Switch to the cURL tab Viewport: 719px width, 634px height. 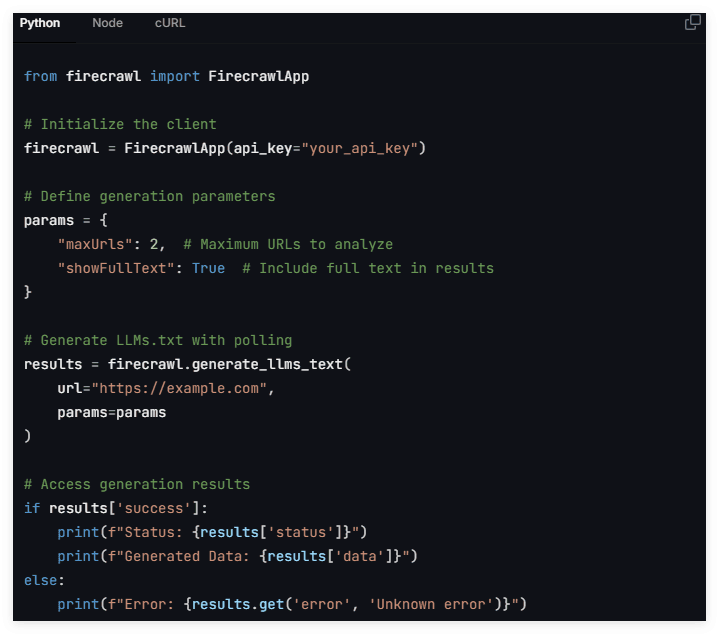(x=170, y=23)
